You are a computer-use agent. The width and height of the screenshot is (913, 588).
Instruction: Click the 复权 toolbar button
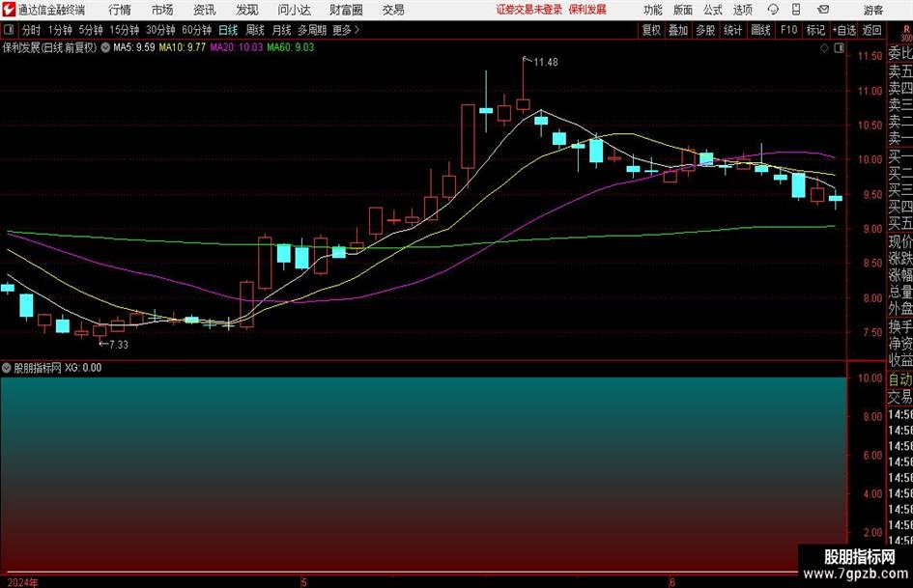tap(651, 30)
